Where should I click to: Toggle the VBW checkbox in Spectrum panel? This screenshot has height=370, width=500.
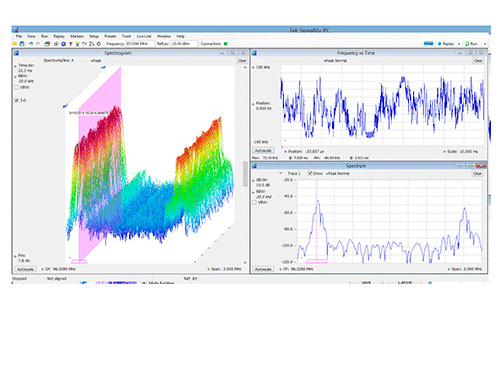254,202
